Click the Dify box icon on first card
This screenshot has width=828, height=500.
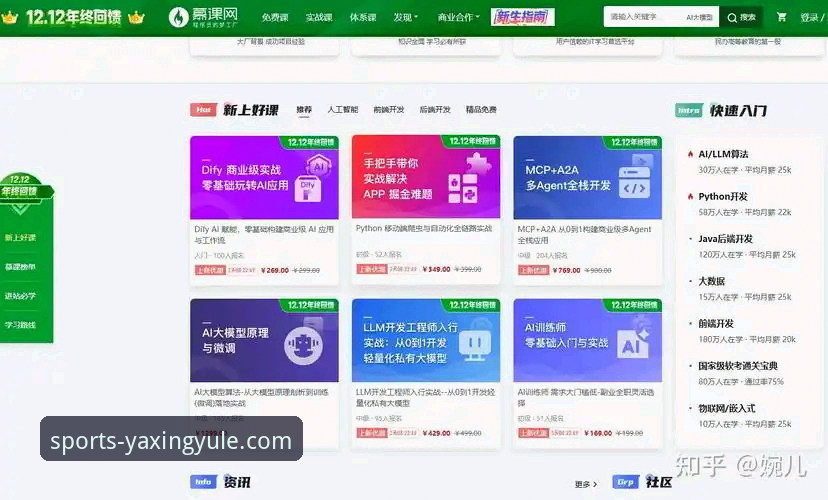[x=308, y=189]
